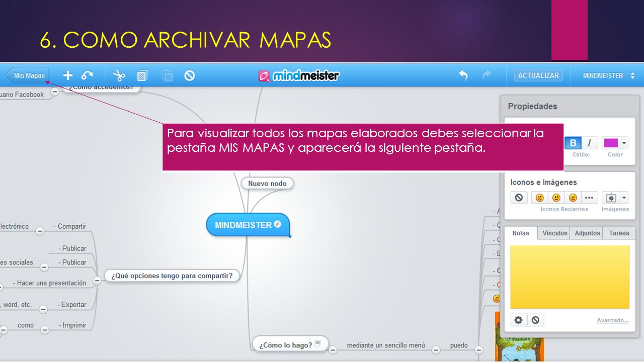Open the Avanzado... link

[x=612, y=320]
